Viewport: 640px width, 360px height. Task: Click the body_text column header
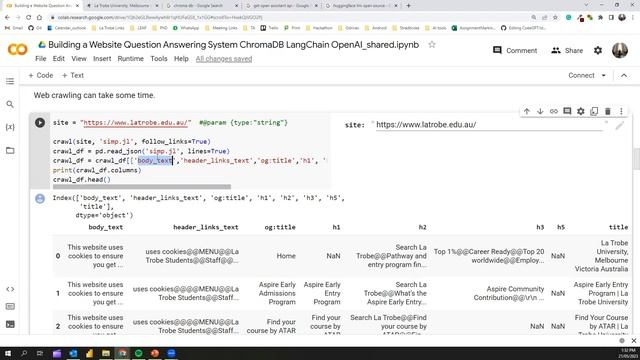106,227
